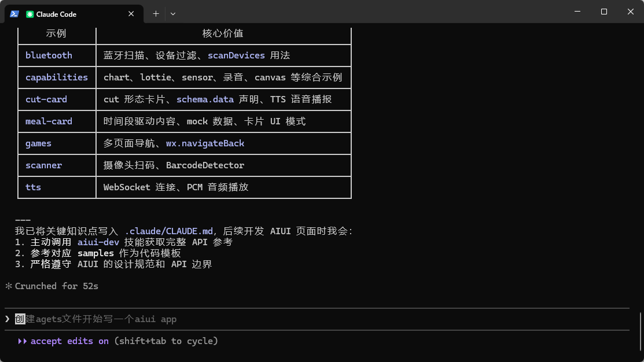Click the '示例' column header
The height and width of the screenshot is (362, 644).
pos(56,33)
